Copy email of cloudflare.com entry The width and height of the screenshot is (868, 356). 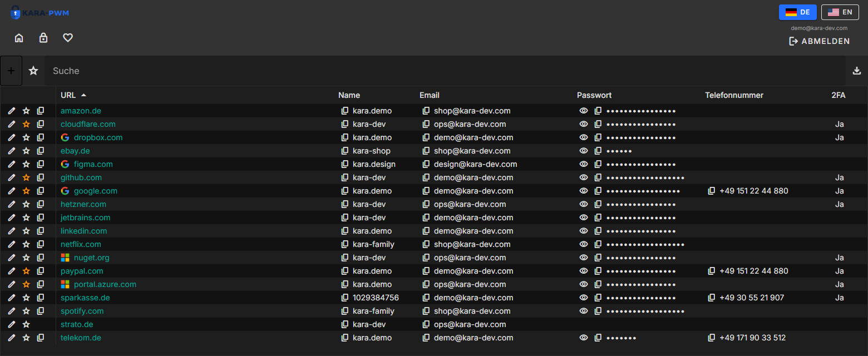pyautogui.click(x=426, y=124)
